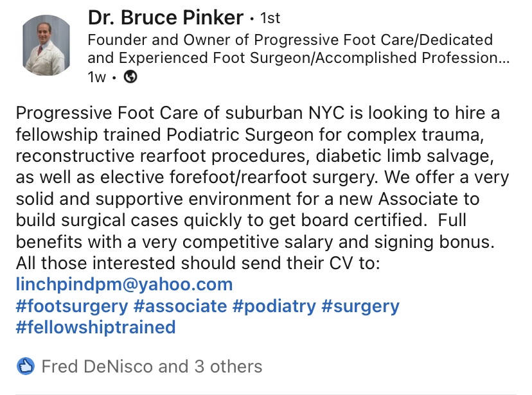View reactions from Fred DeNisco and 3 others
Screen dimensions: 532x395
coord(152,367)
